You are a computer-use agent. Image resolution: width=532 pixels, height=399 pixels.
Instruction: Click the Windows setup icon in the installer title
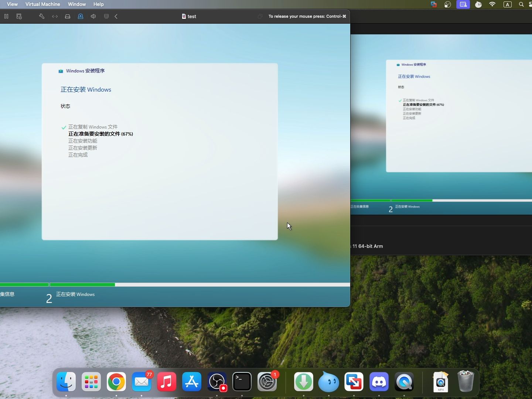[x=61, y=71]
